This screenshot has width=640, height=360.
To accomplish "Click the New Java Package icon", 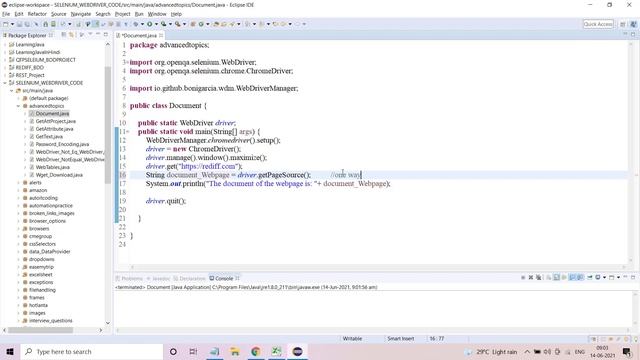I will (193, 24).
